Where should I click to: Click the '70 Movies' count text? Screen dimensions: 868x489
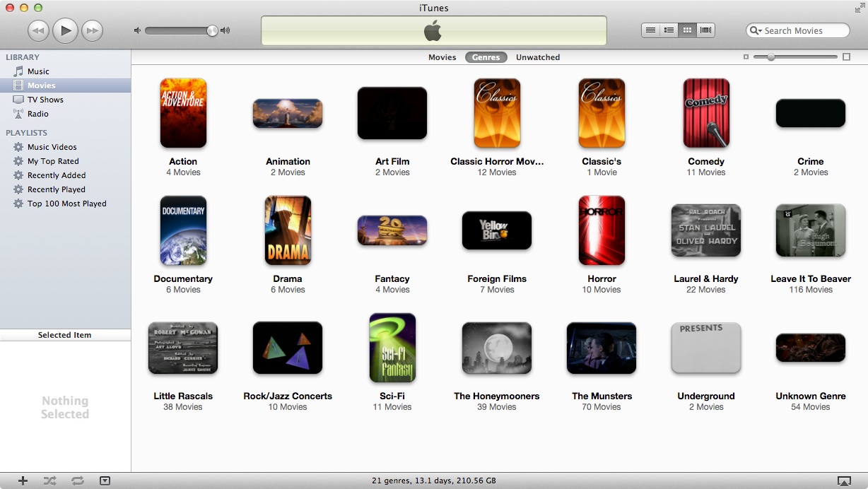602,407
